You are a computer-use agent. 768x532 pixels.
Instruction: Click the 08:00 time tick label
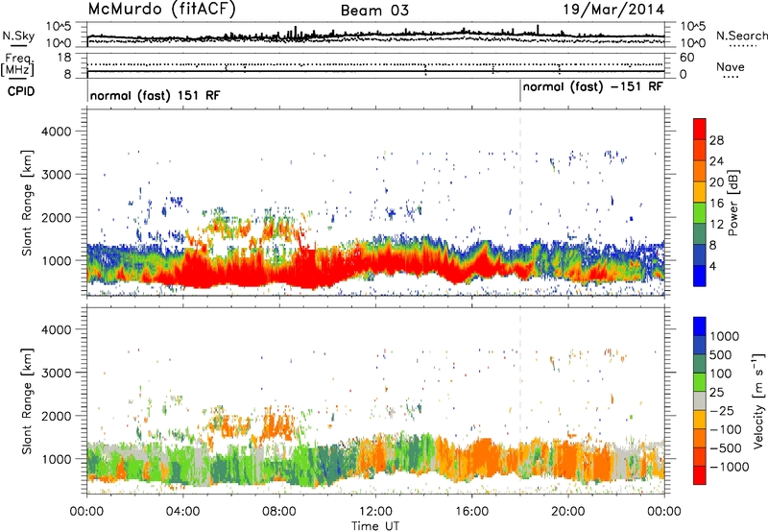tap(279, 512)
